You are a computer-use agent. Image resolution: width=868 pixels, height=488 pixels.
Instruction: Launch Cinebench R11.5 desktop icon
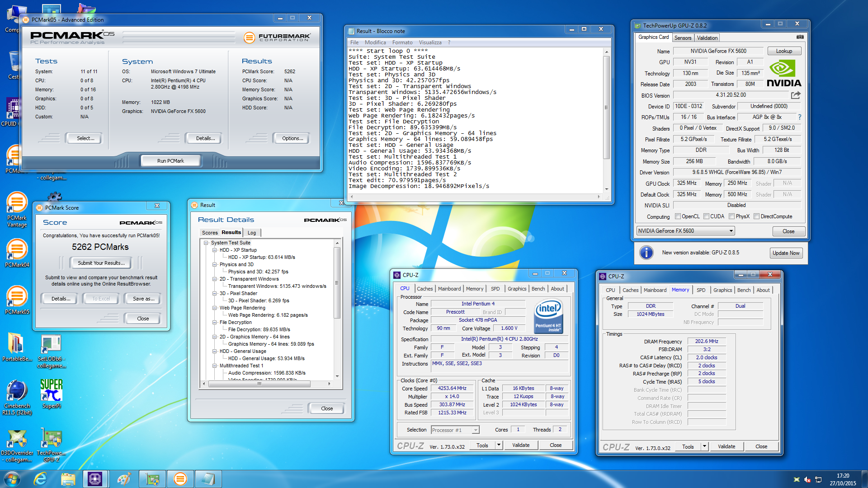17,398
